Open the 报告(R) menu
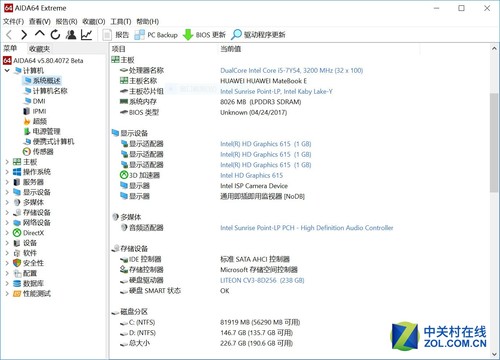 tap(66, 22)
